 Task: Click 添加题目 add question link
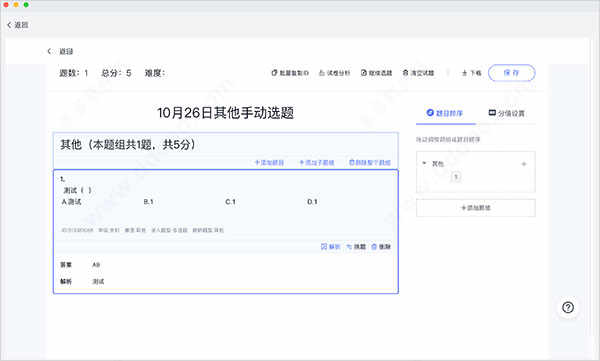tap(269, 162)
